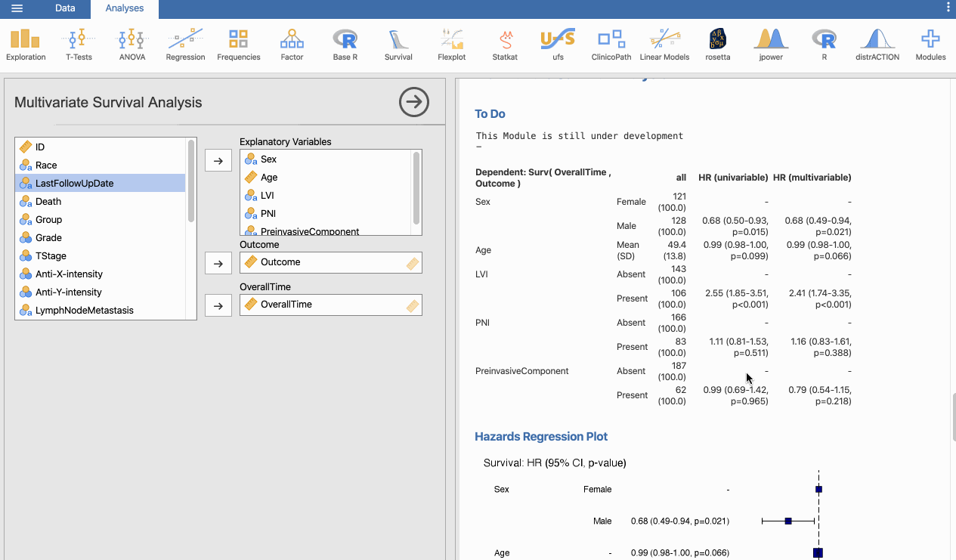Screen dimensions: 956x560
Task: Open the Modules plus menu
Action: pyautogui.click(x=930, y=45)
